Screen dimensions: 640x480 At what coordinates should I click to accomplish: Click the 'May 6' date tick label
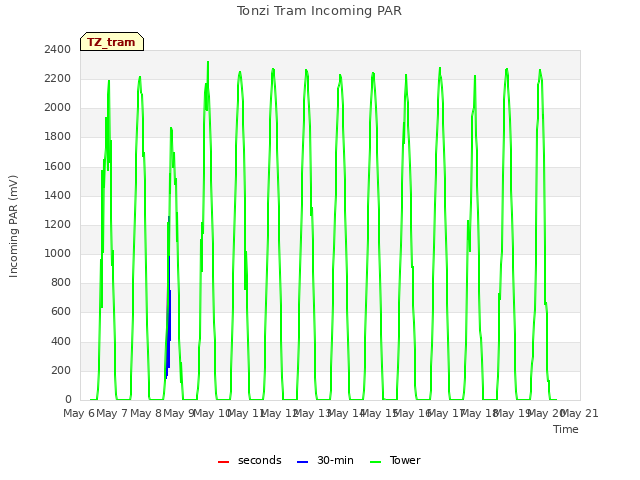click(78, 413)
